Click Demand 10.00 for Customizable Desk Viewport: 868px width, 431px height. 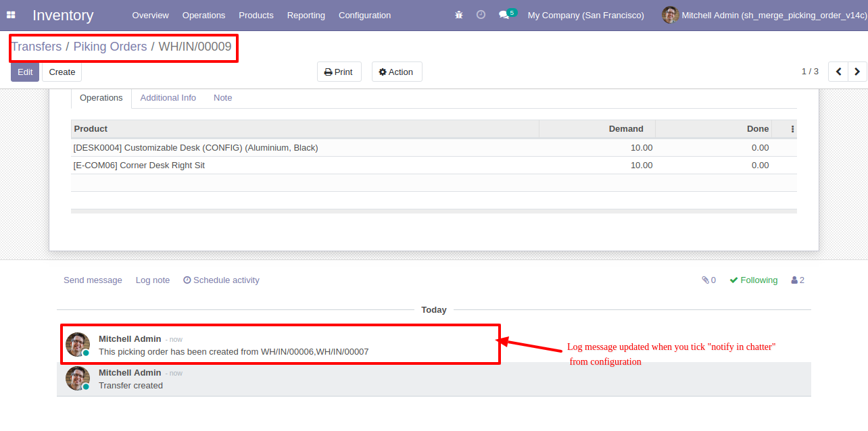click(642, 148)
